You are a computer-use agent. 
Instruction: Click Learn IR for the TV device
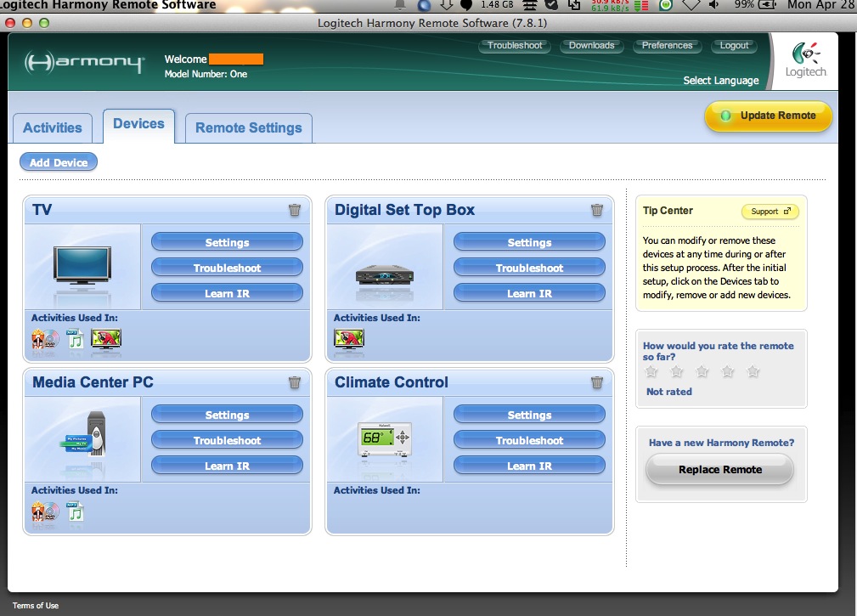tap(227, 293)
